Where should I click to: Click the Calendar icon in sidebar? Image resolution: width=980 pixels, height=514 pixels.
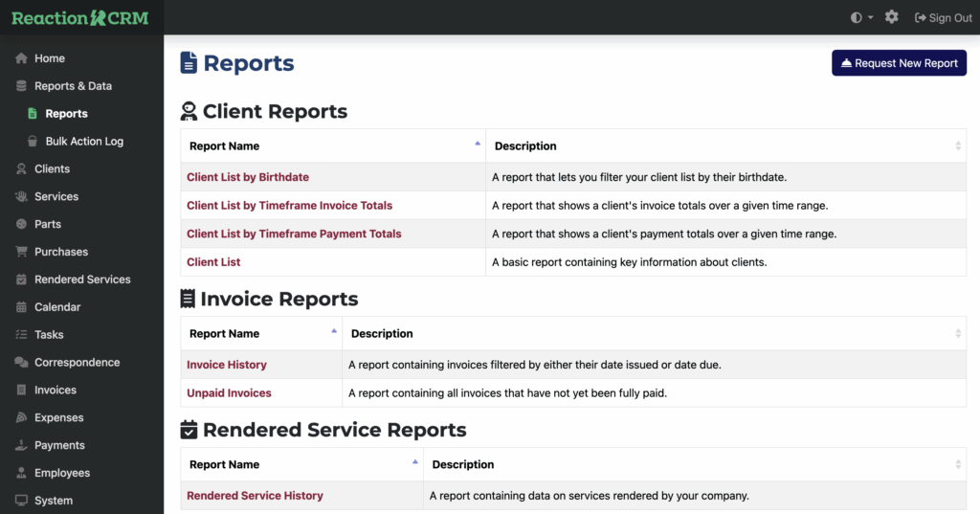click(21, 307)
